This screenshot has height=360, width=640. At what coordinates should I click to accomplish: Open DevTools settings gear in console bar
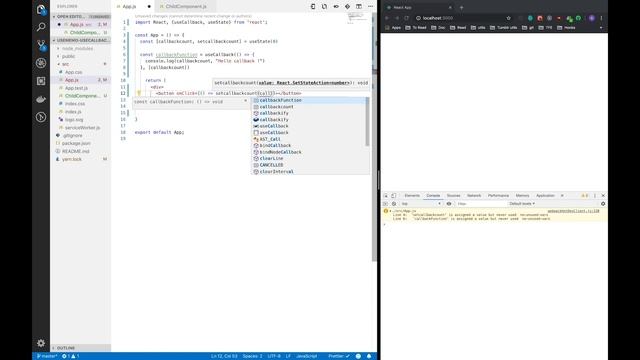tap(603, 204)
